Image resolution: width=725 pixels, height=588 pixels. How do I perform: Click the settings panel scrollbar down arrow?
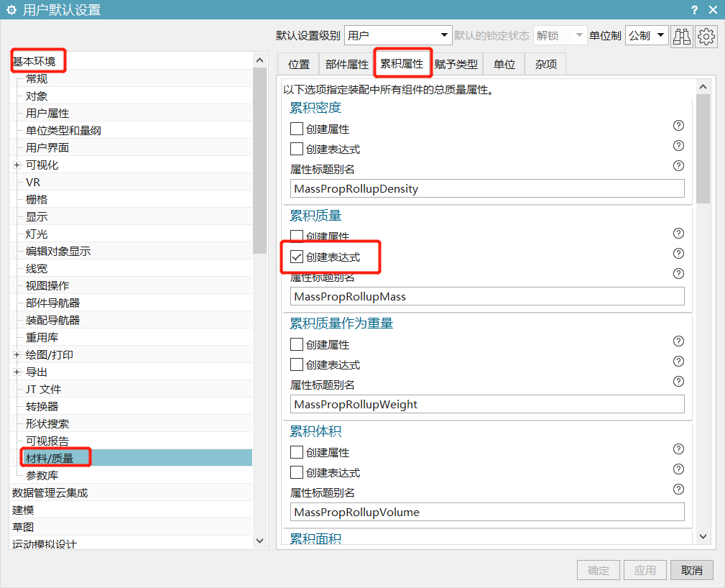coord(703,537)
